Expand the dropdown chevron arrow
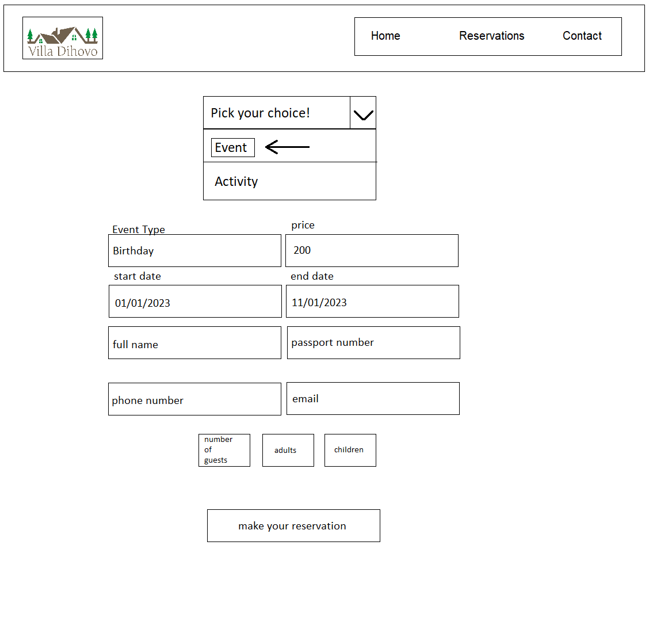 363,113
